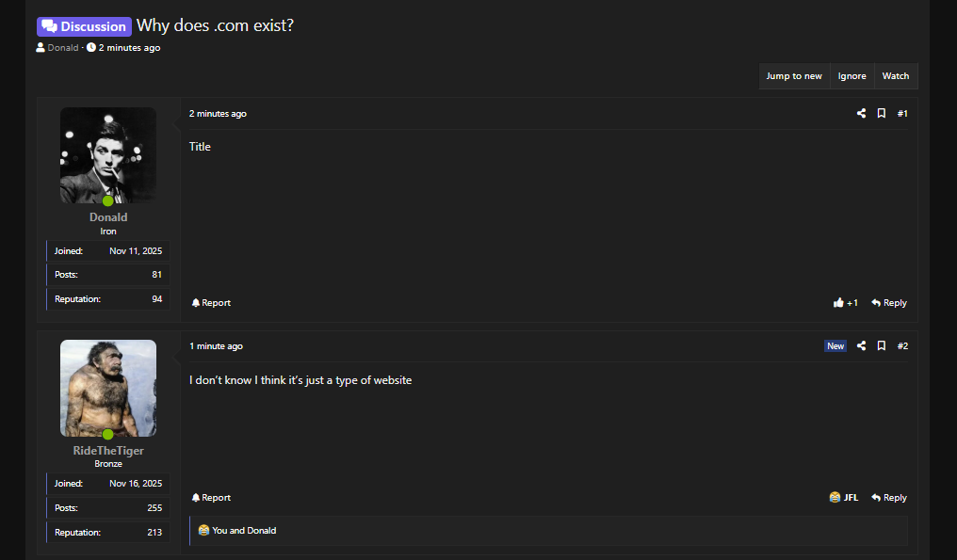957x560 pixels.
Task: Toggle Ignore on this thread
Action: (852, 76)
